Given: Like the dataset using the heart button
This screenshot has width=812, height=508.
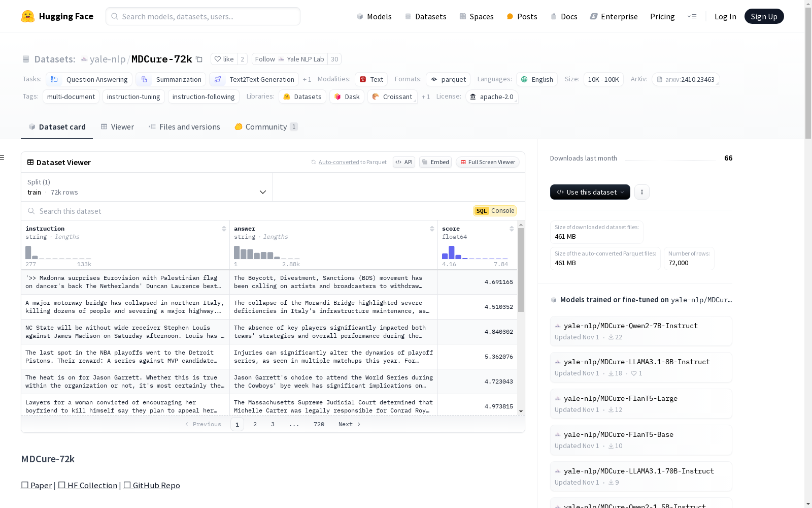Looking at the screenshot, I should (x=224, y=59).
